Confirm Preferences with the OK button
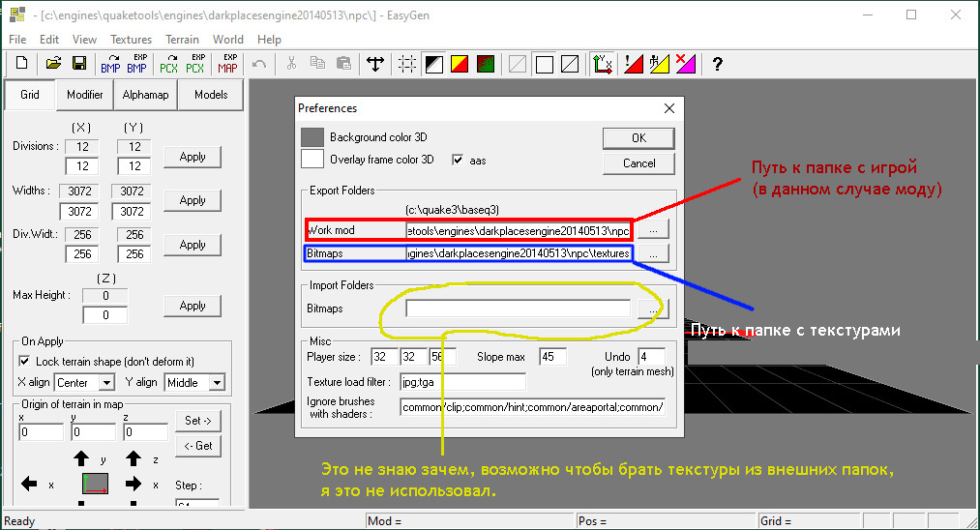 click(x=638, y=138)
